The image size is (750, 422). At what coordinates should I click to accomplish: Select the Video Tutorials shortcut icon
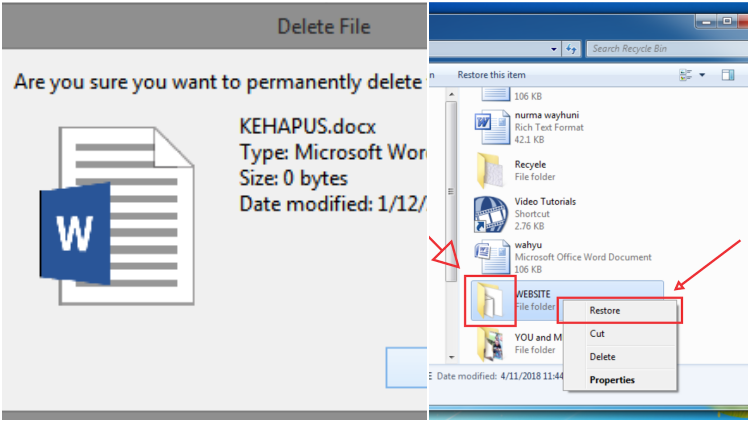491,214
